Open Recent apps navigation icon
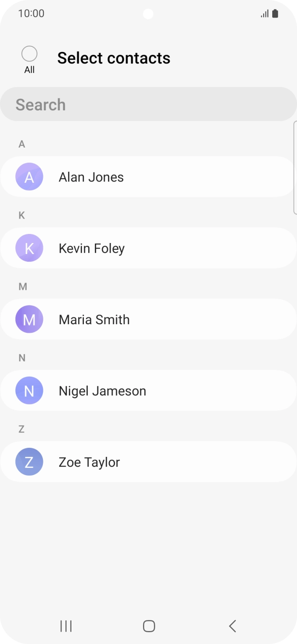Screen dimensions: 297x644 pos(66,626)
